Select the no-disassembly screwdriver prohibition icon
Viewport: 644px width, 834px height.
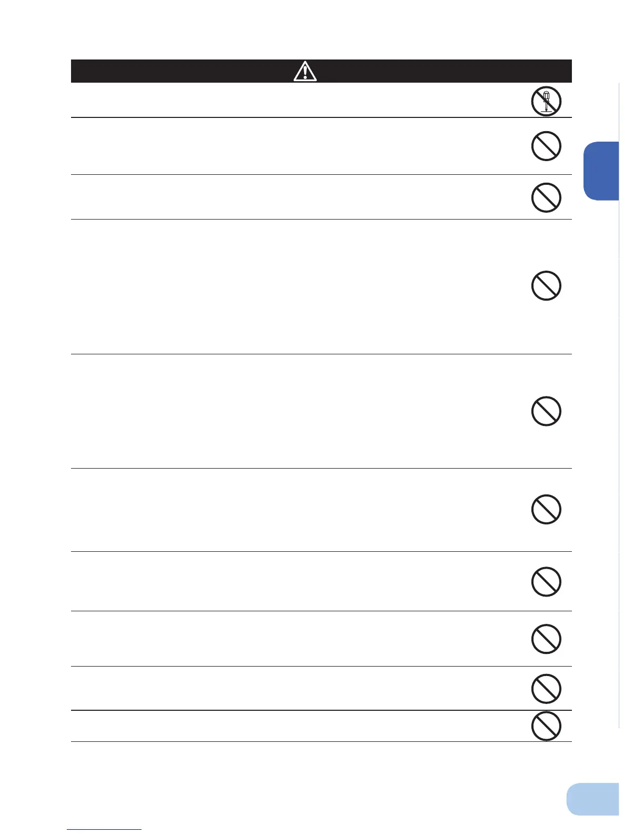click(x=546, y=100)
